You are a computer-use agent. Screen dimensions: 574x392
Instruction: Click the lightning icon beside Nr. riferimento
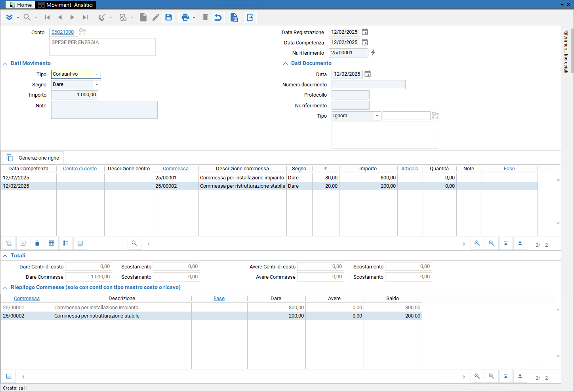pyautogui.click(x=373, y=52)
